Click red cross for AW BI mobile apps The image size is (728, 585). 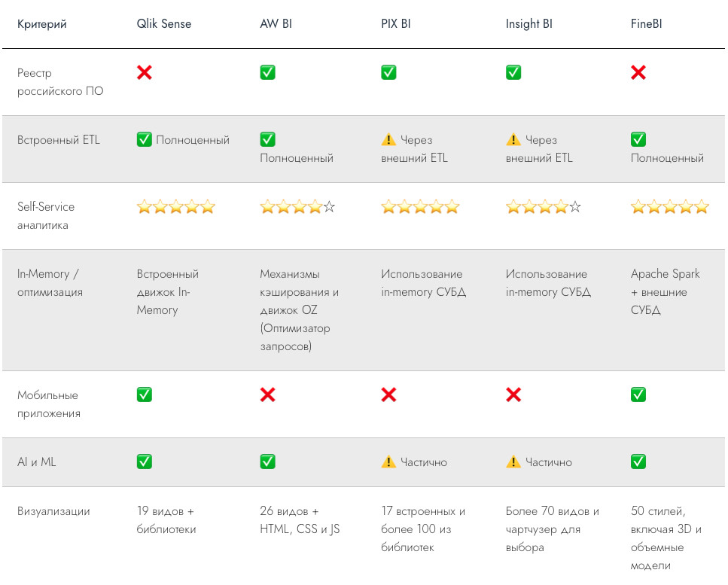[x=267, y=395]
